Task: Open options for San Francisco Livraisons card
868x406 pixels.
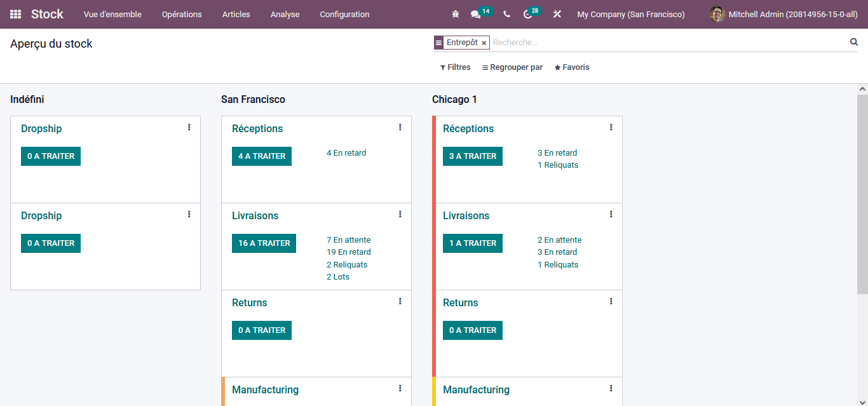Action: [x=400, y=214]
